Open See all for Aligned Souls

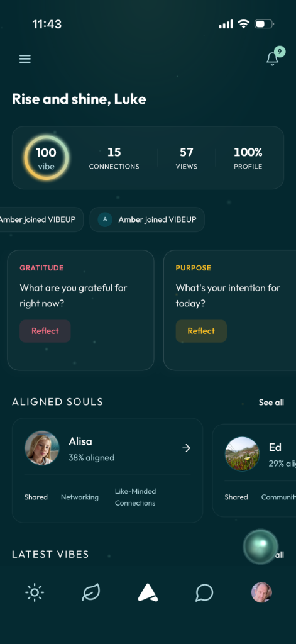coord(271,402)
